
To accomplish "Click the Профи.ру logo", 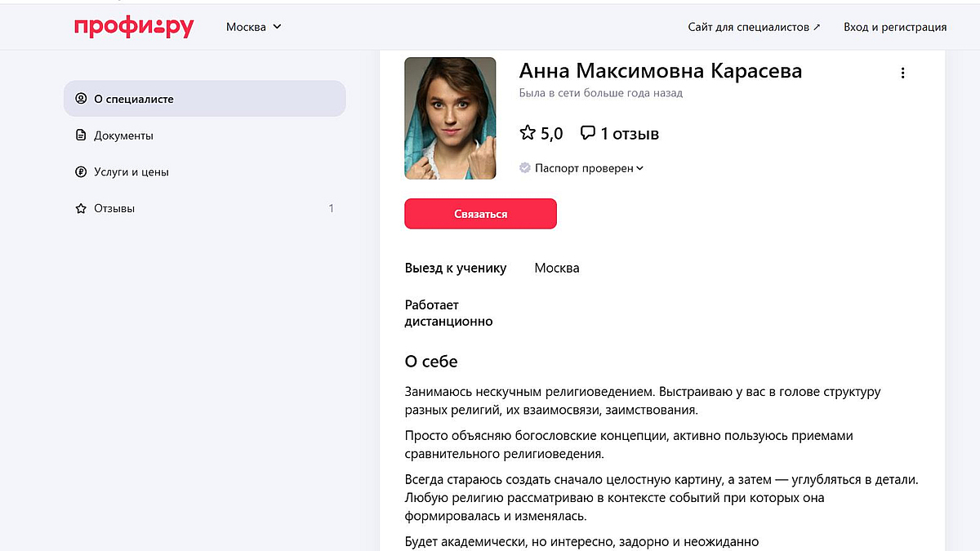I will (x=134, y=27).
